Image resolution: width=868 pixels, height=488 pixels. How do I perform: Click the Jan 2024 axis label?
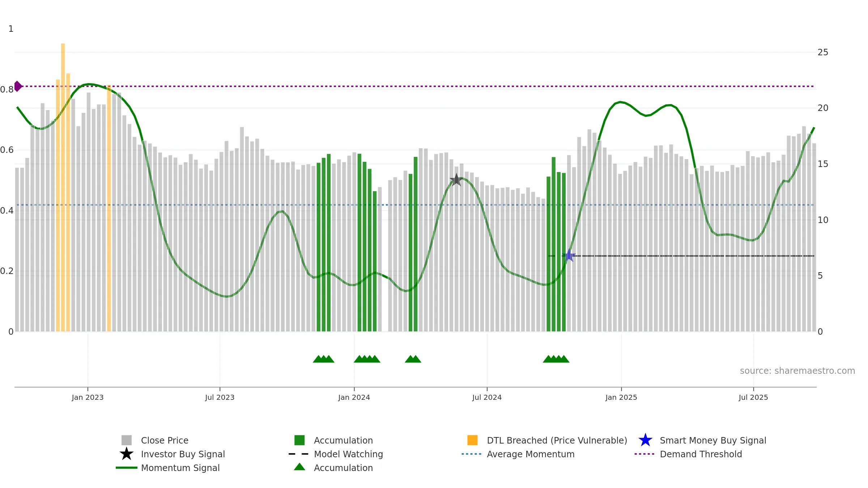pyautogui.click(x=354, y=398)
